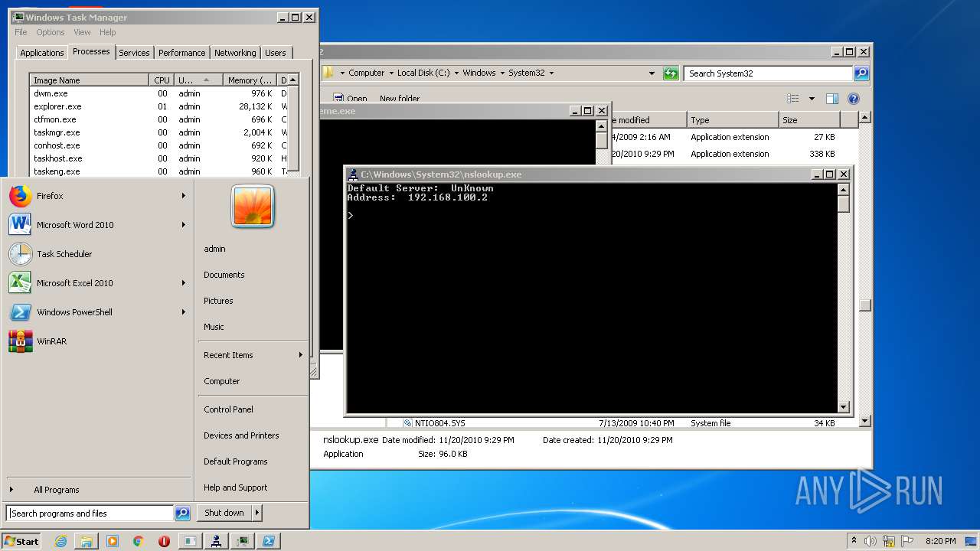
Task: Switch to the Applications tab
Action: tap(42, 53)
